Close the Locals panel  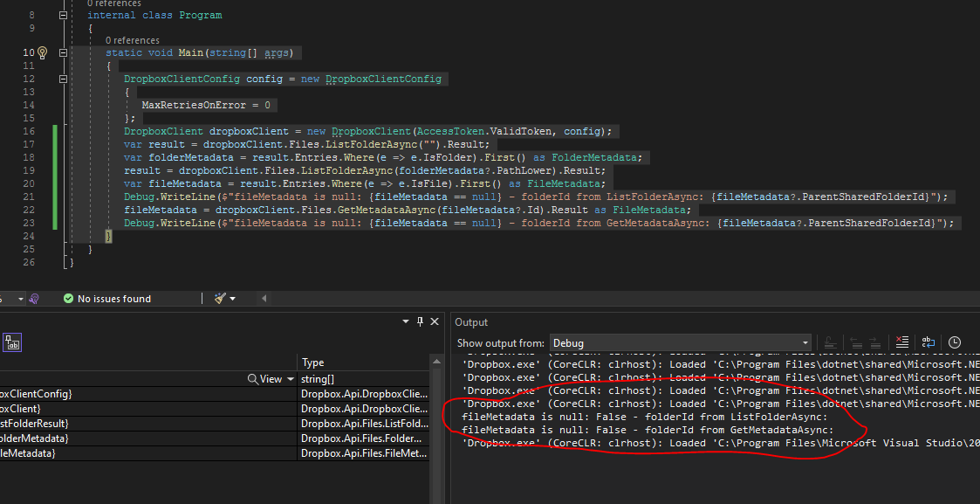[x=434, y=322]
